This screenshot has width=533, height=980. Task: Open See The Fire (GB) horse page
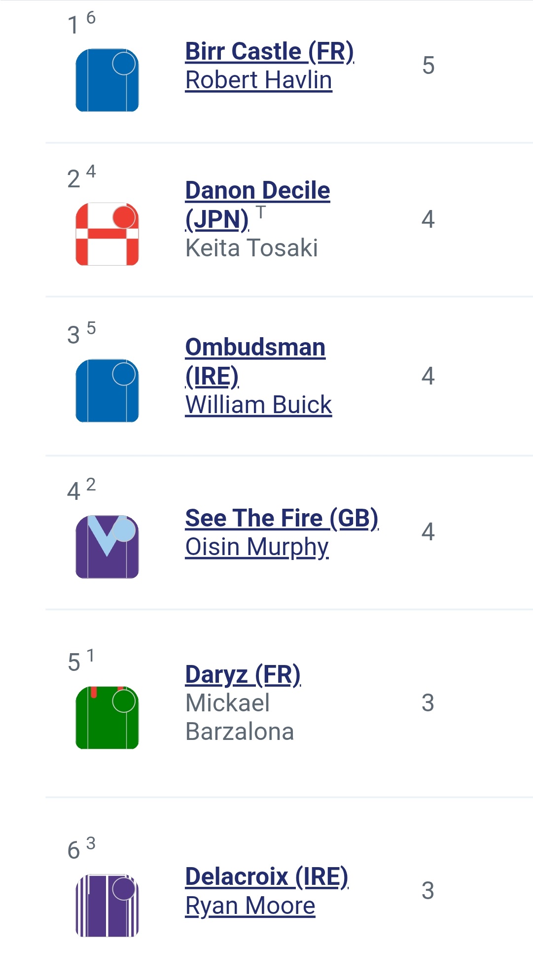[x=282, y=518]
